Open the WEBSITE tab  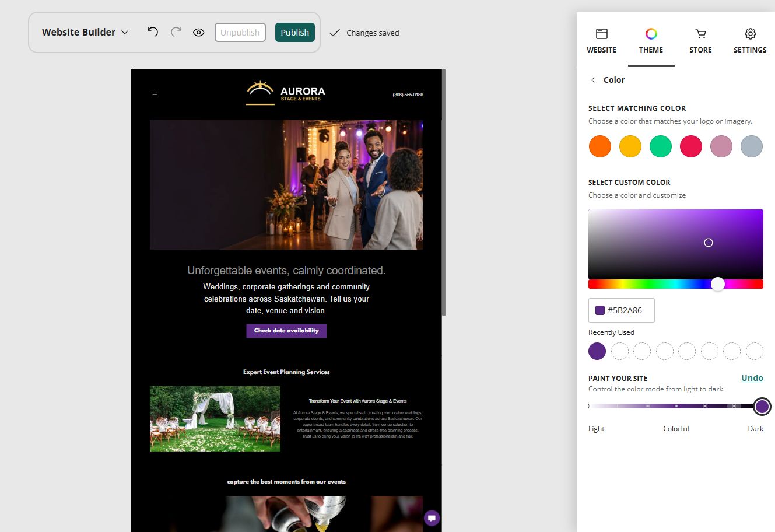point(601,41)
